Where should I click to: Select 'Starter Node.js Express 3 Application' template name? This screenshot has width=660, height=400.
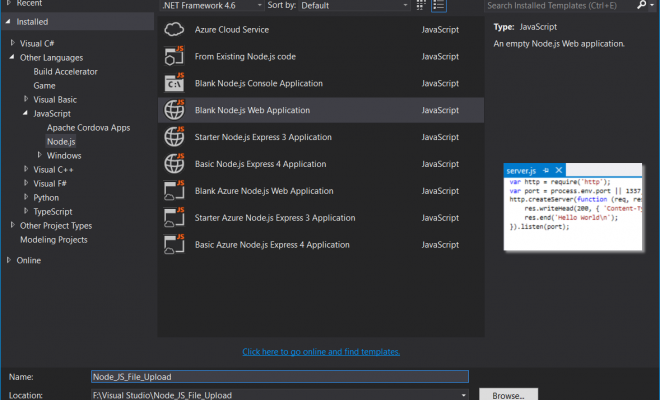(x=263, y=137)
